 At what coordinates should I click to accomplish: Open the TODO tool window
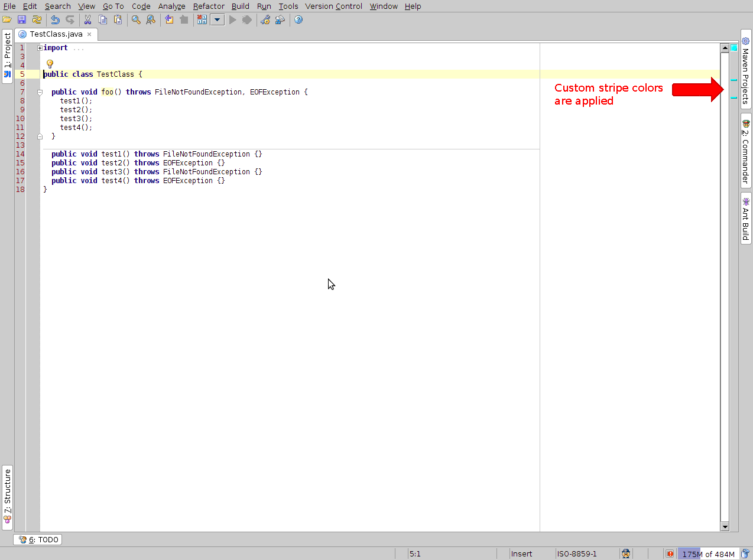(x=38, y=539)
